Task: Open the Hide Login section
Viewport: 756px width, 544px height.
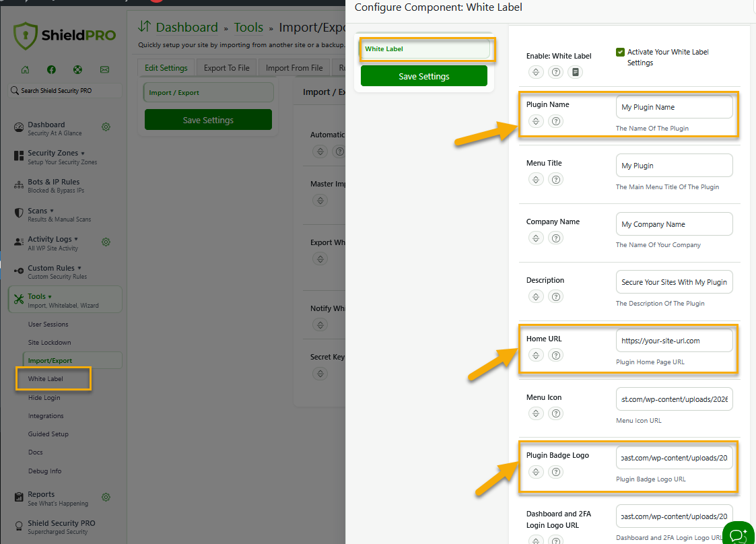Action: coord(46,397)
